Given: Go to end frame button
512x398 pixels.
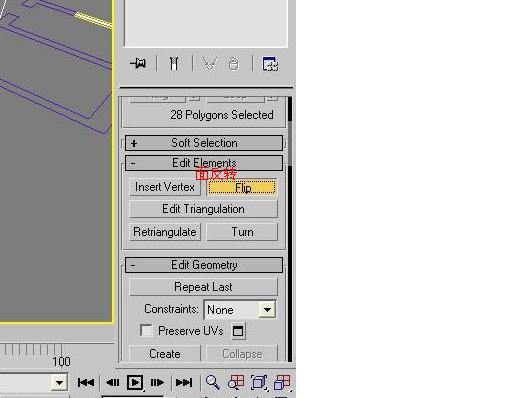Looking at the screenshot, I should point(184,382).
